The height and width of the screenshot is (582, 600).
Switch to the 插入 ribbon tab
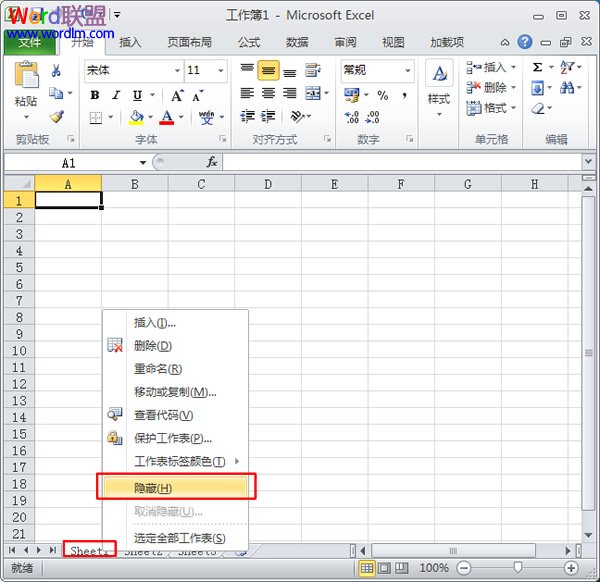[x=130, y=42]
